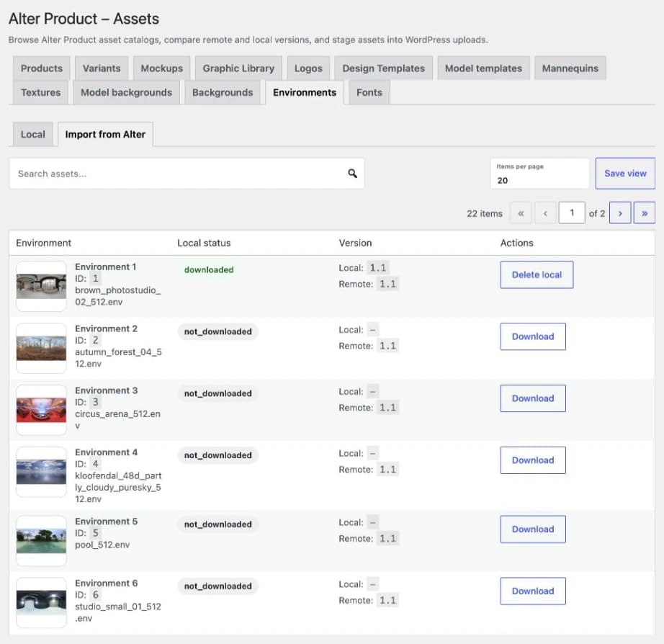This screenshot has height=644, width=664.
Task: Open the Products tab
Action: coord(42,68)
